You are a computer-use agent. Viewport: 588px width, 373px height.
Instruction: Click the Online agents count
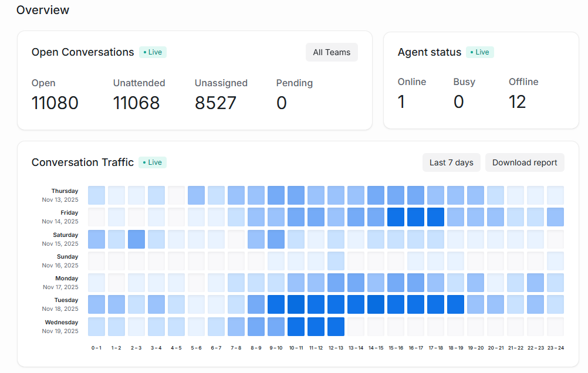pyautogui.click(x=401, y=101)
